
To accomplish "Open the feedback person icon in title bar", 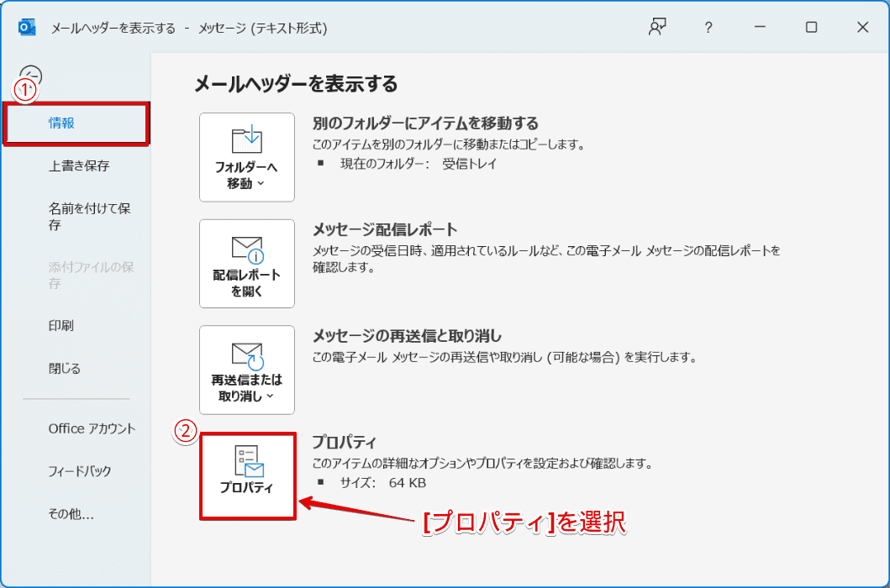I will (656, 27).
